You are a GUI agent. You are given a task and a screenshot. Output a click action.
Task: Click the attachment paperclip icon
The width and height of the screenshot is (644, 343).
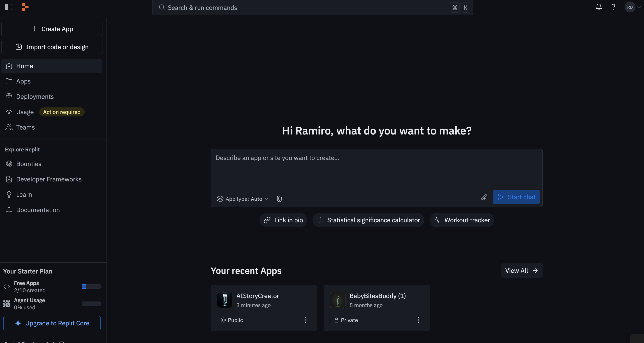pyautogui.click(x=279, y=199)
